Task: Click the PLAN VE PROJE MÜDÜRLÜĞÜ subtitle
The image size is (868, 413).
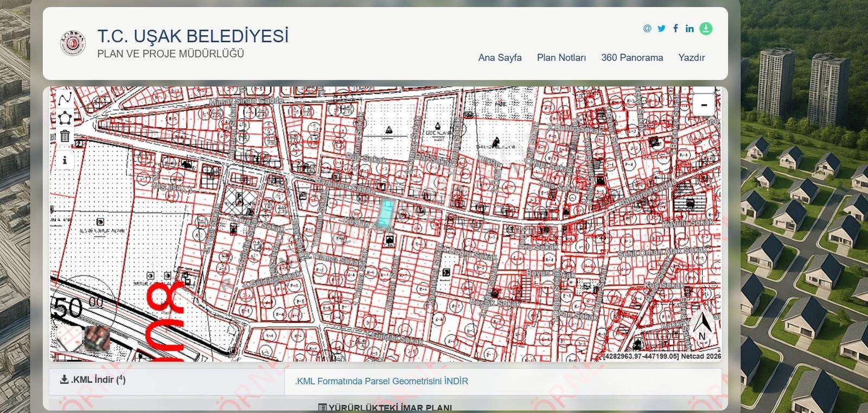Action: pos(170,54)
